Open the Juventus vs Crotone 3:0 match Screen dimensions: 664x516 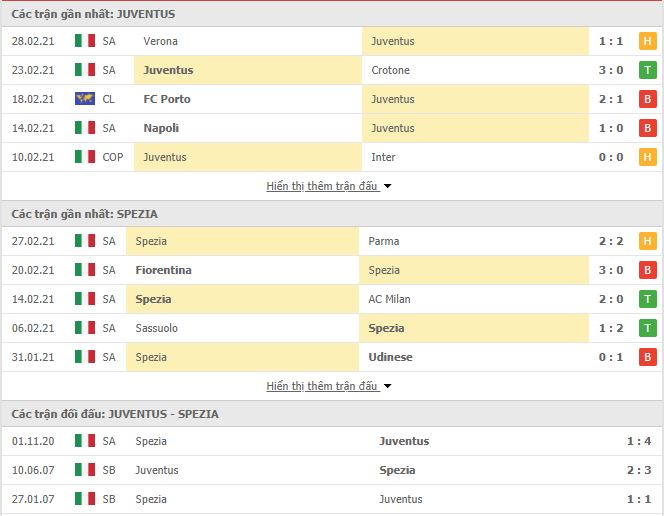click(332, 70)
